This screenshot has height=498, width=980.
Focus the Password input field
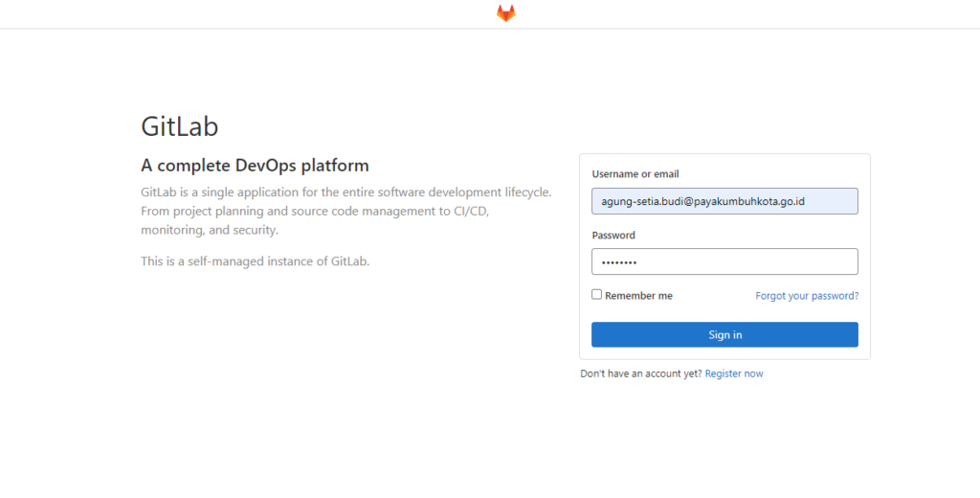tap(724, 261)
